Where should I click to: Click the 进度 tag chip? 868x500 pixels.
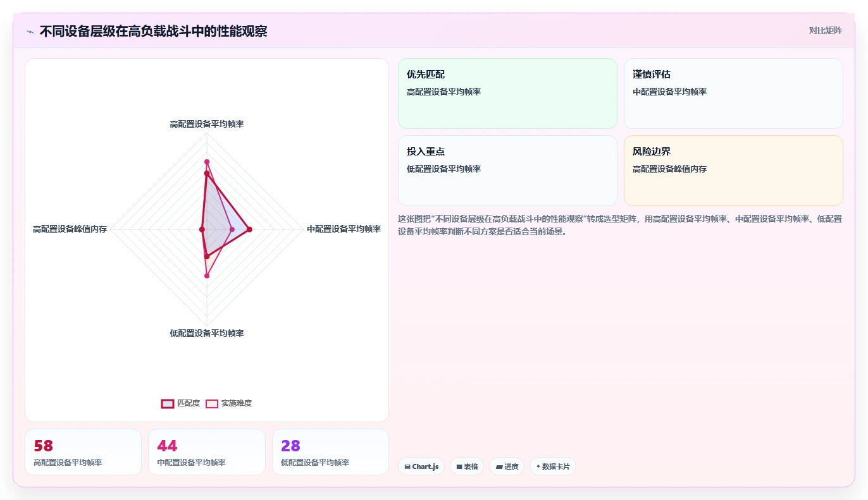(507, 466)
